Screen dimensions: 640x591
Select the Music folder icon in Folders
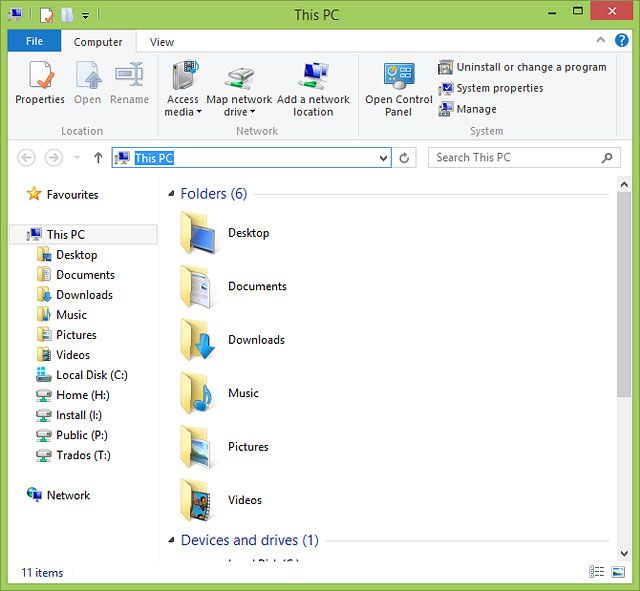tap(197, 393)
